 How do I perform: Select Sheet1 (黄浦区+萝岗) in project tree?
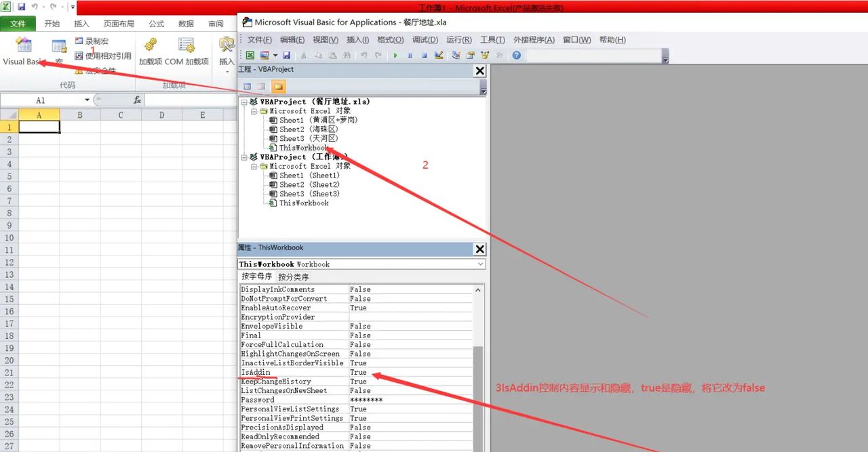coord(313,120)
